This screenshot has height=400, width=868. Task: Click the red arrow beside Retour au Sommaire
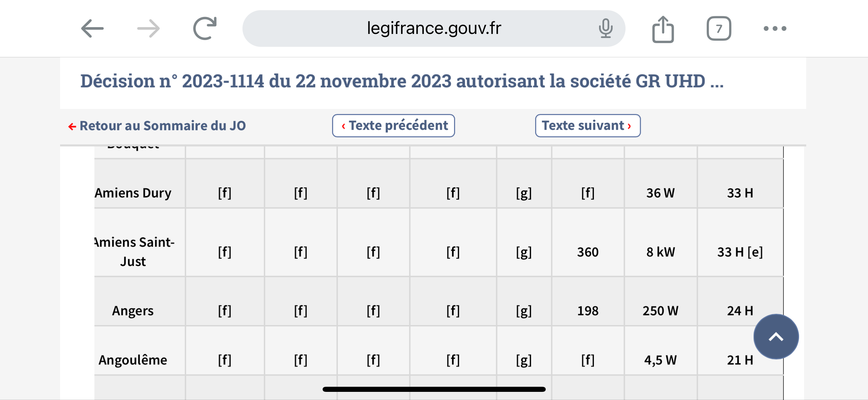click(x=72, y=127)
